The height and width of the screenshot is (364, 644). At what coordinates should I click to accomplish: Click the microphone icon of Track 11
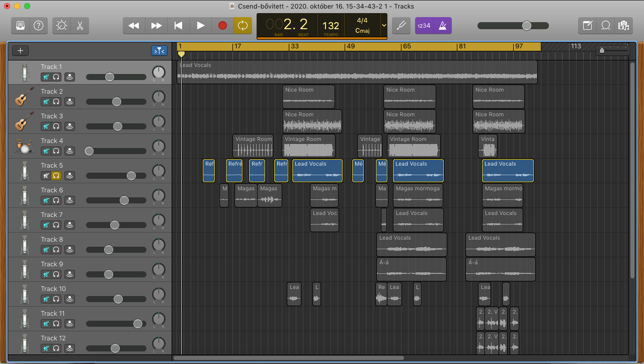(x=24, y=319)
